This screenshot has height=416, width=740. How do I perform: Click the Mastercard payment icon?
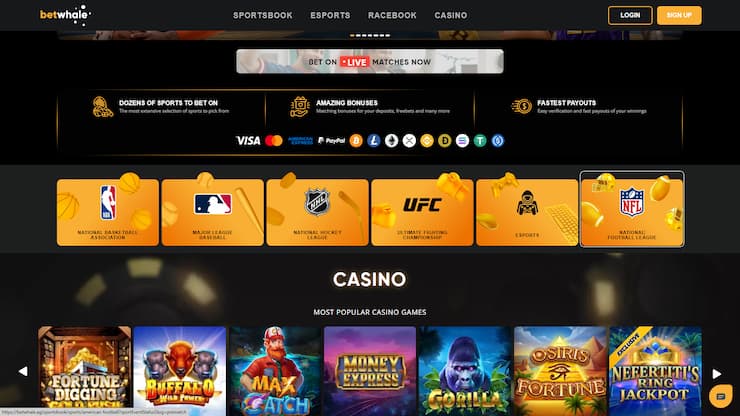click(274, 141)
